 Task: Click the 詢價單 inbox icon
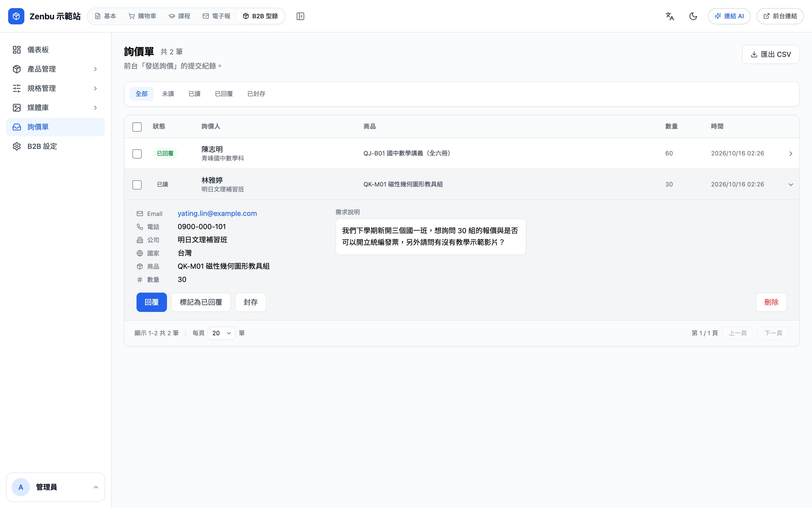[17, 127]
